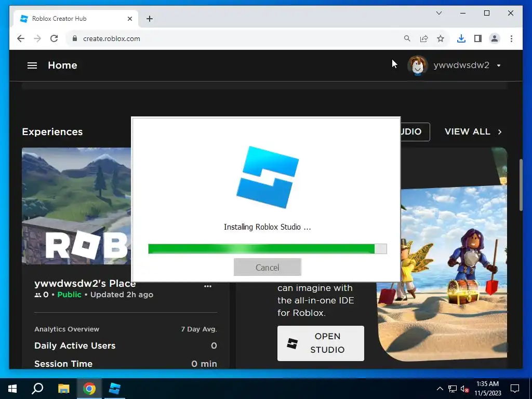Click the Daily Active Users metric
The image size is (532, 399).
click(126, 345)
